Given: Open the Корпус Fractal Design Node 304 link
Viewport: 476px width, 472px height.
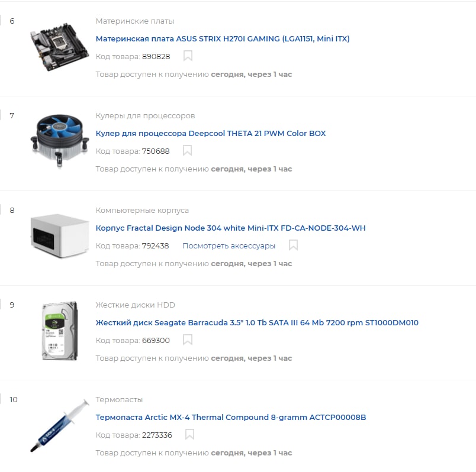Looking at the screenshot, I should coord(230,228).
